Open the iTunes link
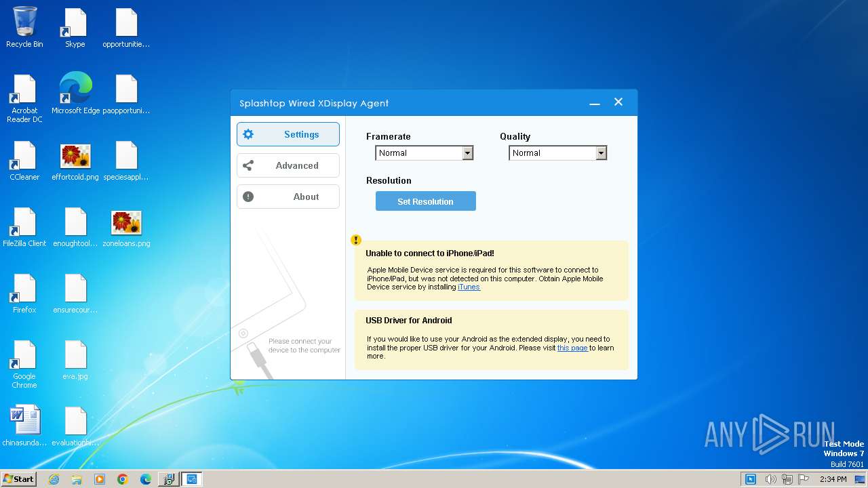Image resolution: width=868 pixels, height=488 pixels. (469, 287)
